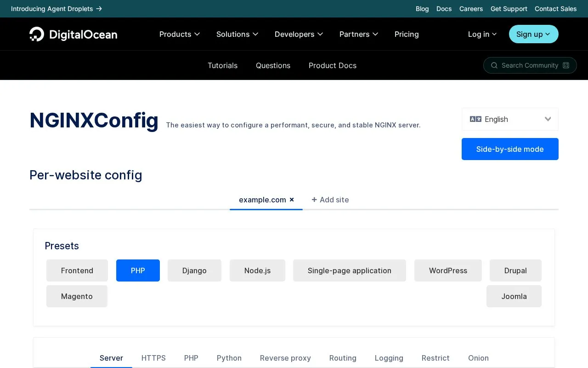Enable Side-by-side mode
This screenshot has height=368, width=588.
point(510,149)
